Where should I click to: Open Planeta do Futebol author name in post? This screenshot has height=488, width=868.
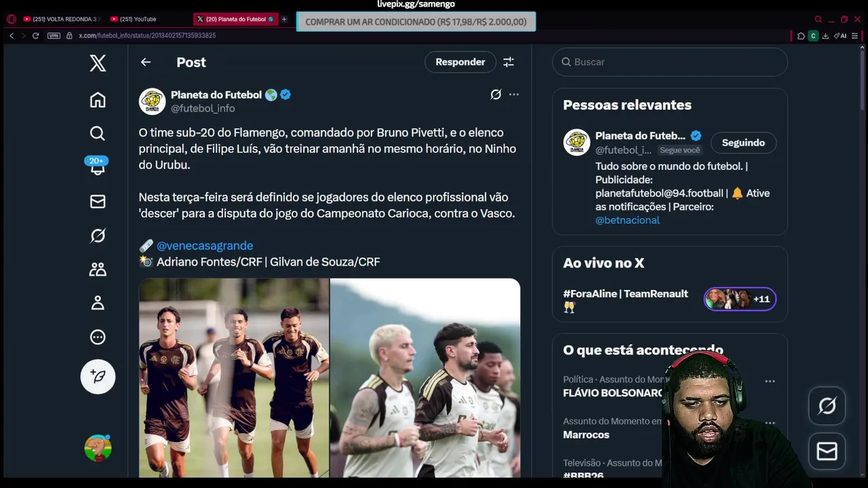(216, 95)
